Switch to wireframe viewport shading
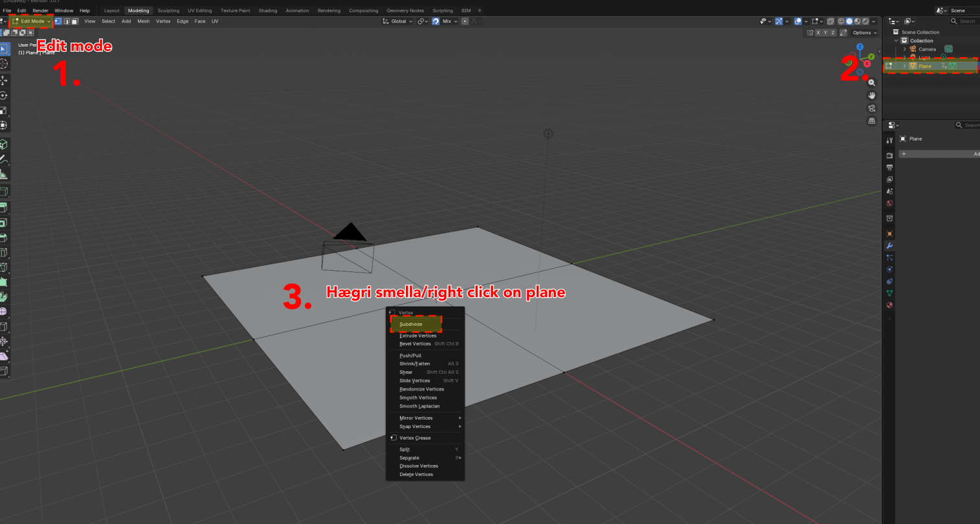Screen dimensions: 980x524 coord(841,21)
